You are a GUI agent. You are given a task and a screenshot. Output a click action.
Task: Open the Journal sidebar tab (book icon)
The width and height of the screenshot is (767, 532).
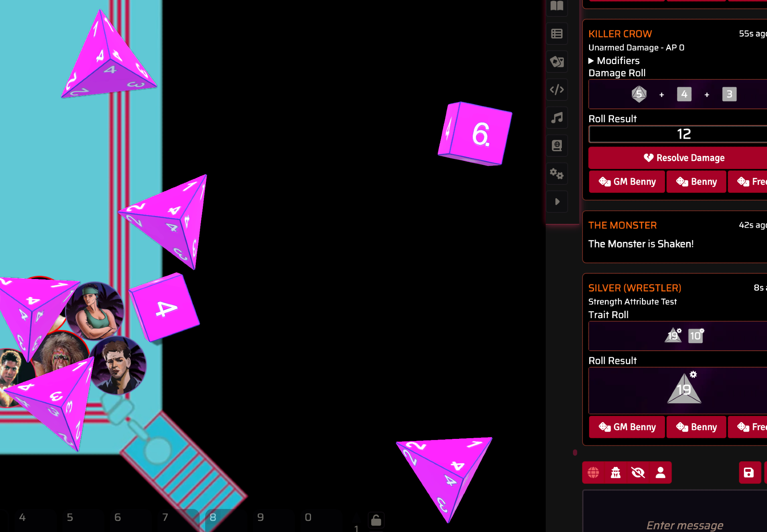(557, 6)
